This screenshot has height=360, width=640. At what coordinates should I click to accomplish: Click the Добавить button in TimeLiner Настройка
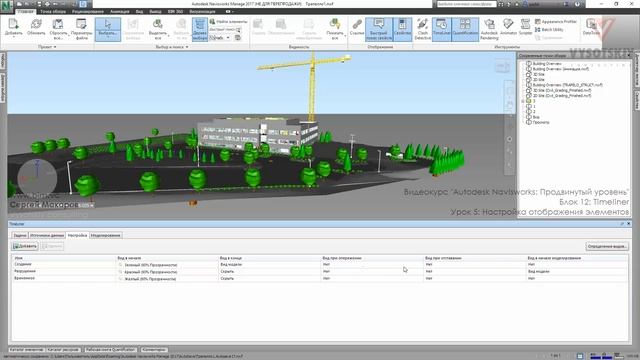click(25, 246)
